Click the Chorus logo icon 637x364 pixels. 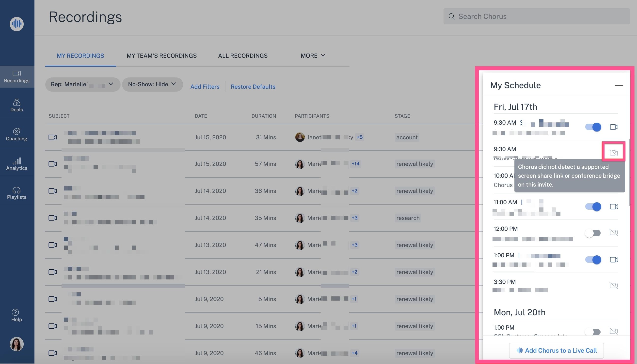point(16,24)
